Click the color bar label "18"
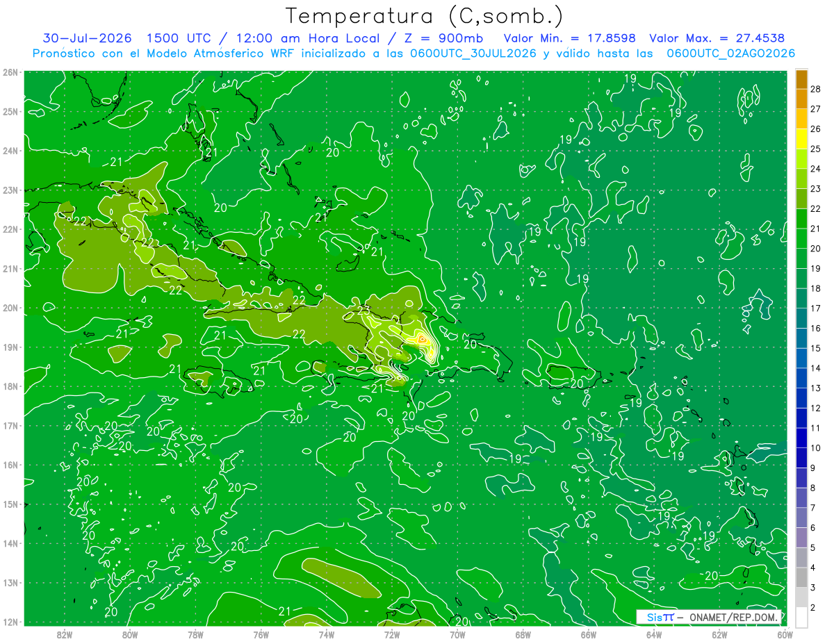 [816, 288]
